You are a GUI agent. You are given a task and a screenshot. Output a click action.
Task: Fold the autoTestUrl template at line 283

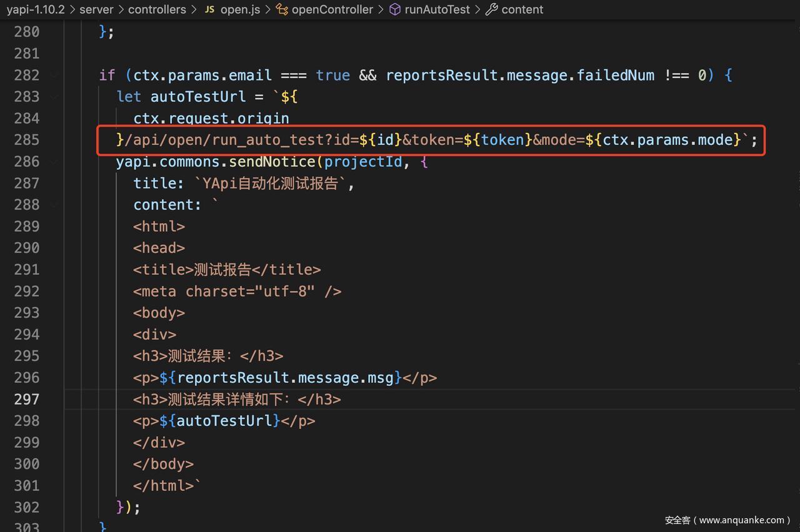pyautogui.click(x=54, y=97)
